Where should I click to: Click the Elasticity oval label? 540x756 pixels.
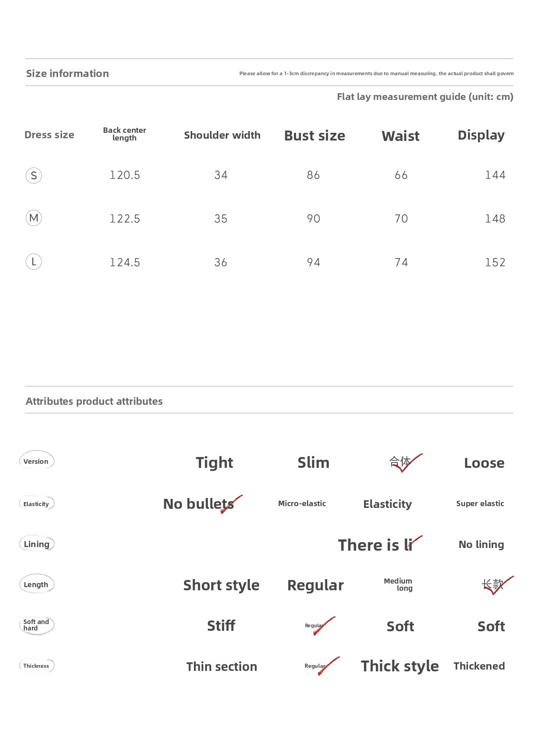coord(36,503)
